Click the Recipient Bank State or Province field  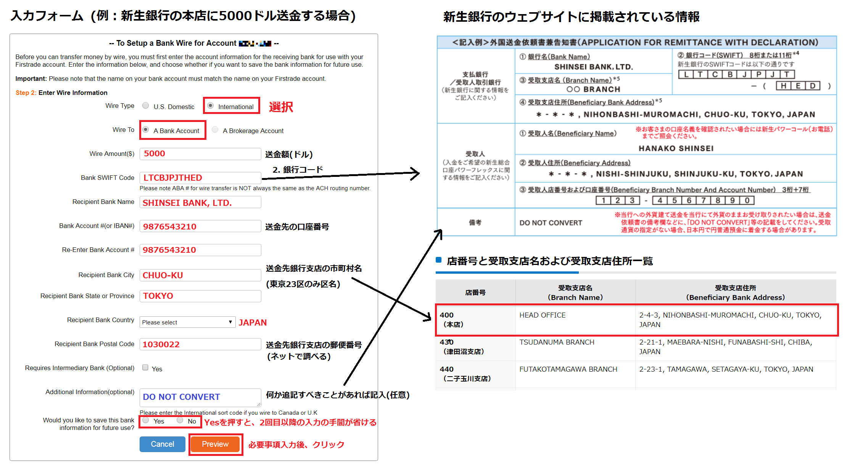point(200,296)
